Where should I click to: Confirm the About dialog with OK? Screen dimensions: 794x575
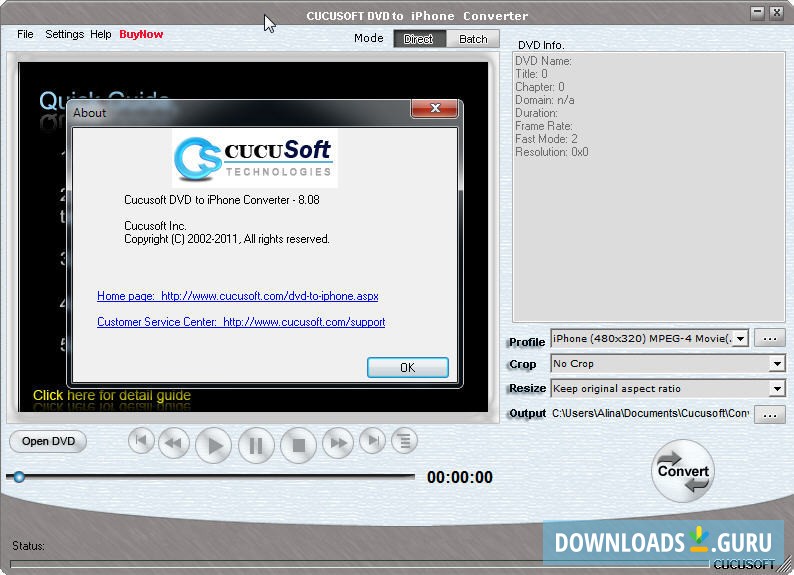point(408,367)
